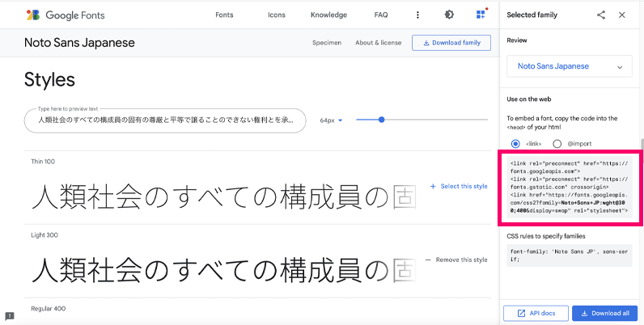Expand the Noto Sans Japanese review dropdown
644x325 pixels.
570,66
